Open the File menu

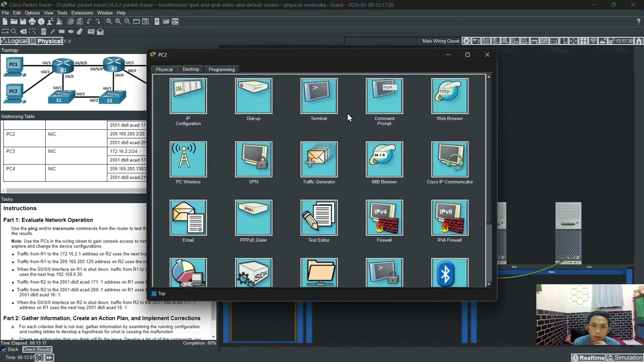[x=5, y=13]
